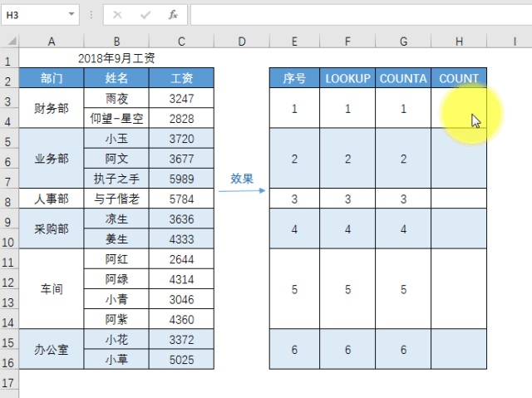
Task: Click name cell 小草
Action: click(x=116, y=359)
